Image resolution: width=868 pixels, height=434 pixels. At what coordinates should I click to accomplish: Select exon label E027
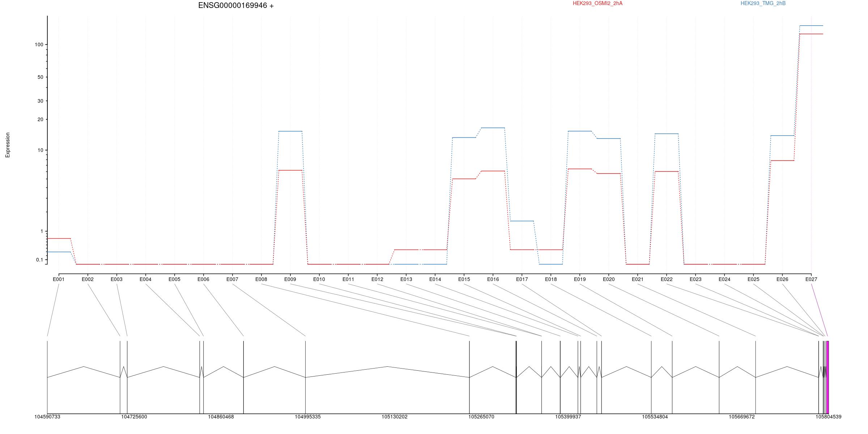[x=811, y=279]
